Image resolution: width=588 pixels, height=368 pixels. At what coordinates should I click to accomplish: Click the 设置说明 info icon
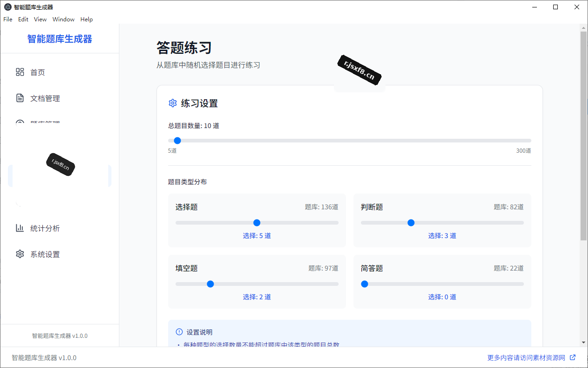click(x=179, y=332)
